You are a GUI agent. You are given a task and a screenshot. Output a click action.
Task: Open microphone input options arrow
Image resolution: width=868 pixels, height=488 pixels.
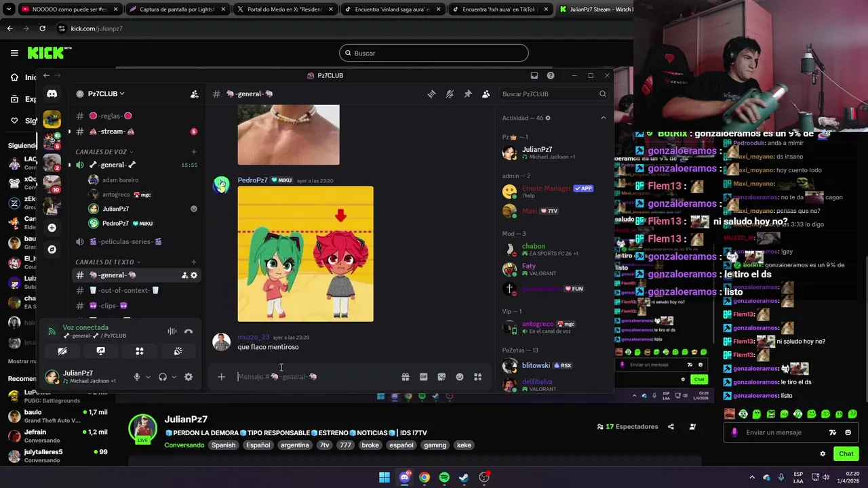(148, 377)
